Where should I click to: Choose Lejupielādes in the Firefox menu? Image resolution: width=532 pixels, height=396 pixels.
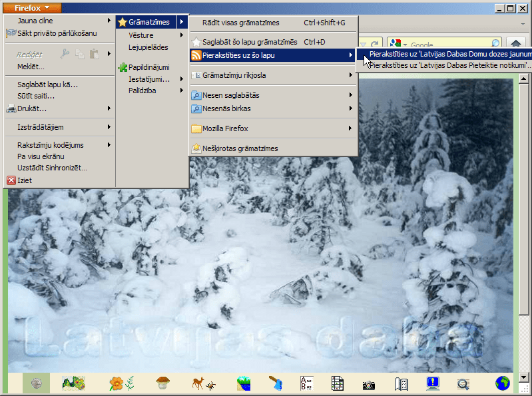[x=148, y=47]
